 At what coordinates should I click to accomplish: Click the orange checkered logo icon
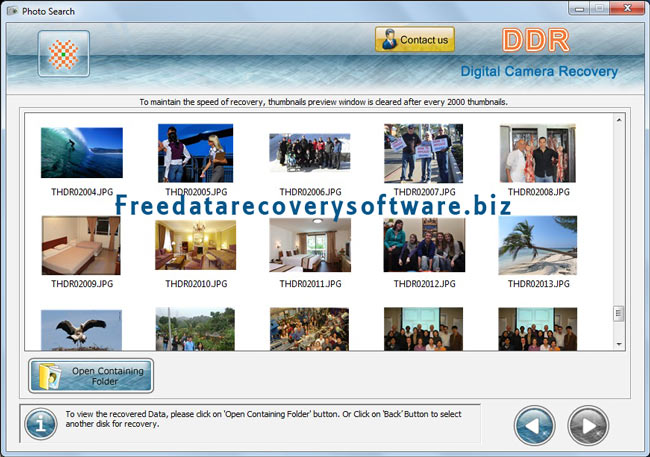pyautogui.click(x=63, y=53)
